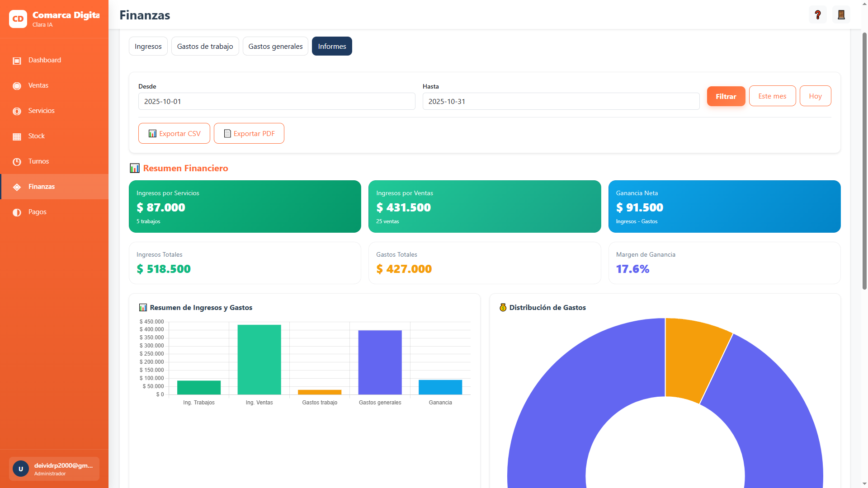This screenshot has width=868, height=488.
Task: Open the Gastos de trabajo tab
Action: pos(205,46)
